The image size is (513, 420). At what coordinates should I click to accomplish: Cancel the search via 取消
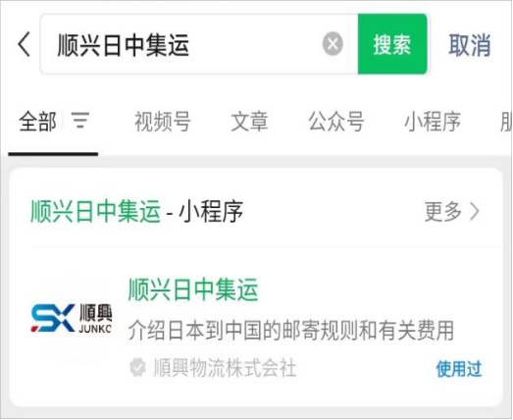point(470,45)
